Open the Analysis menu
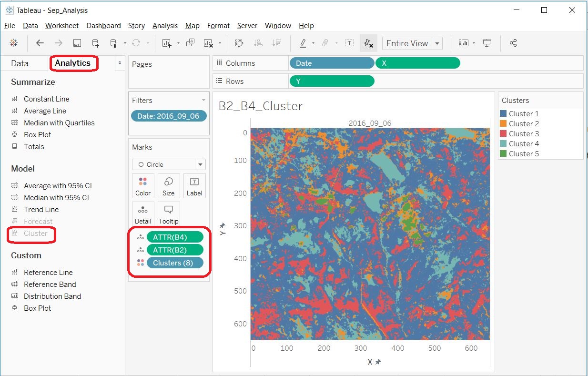The height and width of the screenshot is (376, 588). point(165,26)
